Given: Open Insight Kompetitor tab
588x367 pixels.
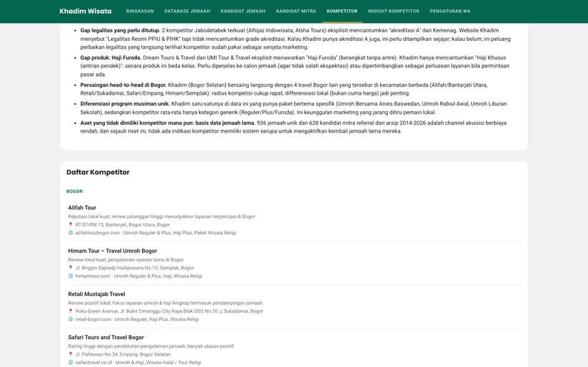Looking at the screenshot, I should coord(394,11).
